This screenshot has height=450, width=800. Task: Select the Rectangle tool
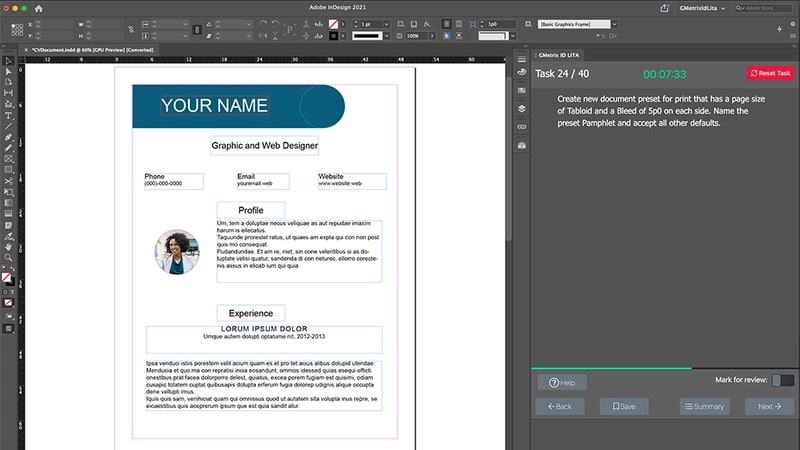(8, 170)
